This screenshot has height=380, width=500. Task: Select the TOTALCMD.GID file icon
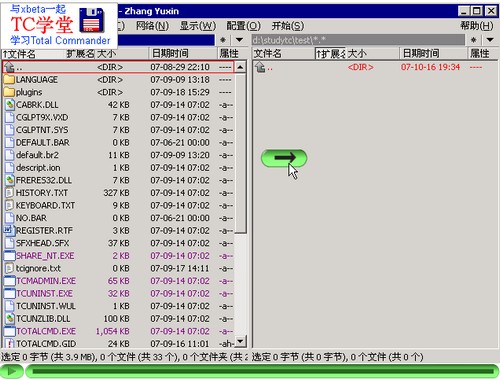click(10, 344)
